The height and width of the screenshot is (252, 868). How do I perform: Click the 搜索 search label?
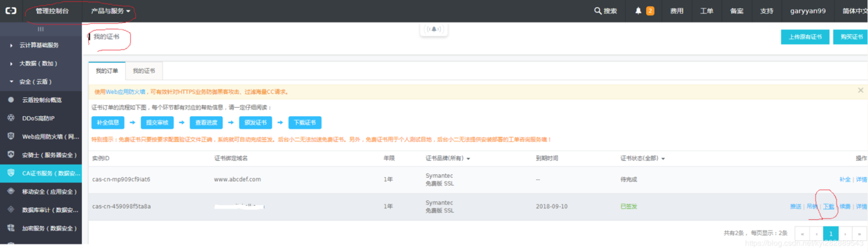tap(610, 11)
